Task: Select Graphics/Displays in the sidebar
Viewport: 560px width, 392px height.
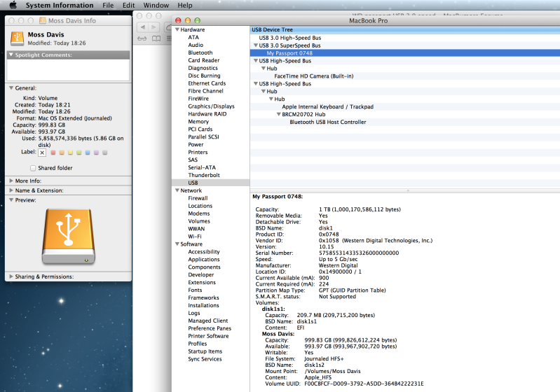Action: pos(211,106)
